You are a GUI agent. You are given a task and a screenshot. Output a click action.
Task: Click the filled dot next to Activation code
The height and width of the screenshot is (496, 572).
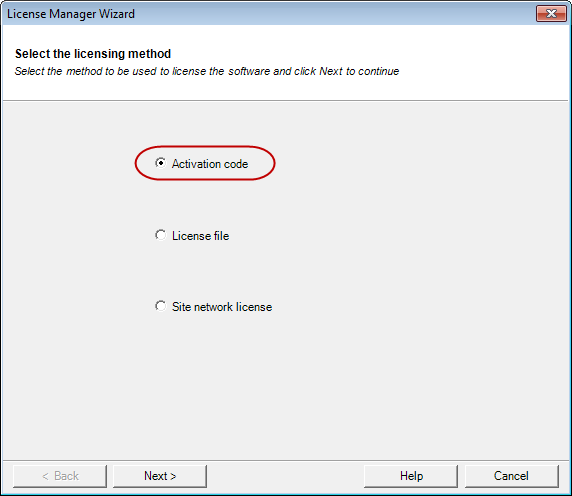coord(161,163)
